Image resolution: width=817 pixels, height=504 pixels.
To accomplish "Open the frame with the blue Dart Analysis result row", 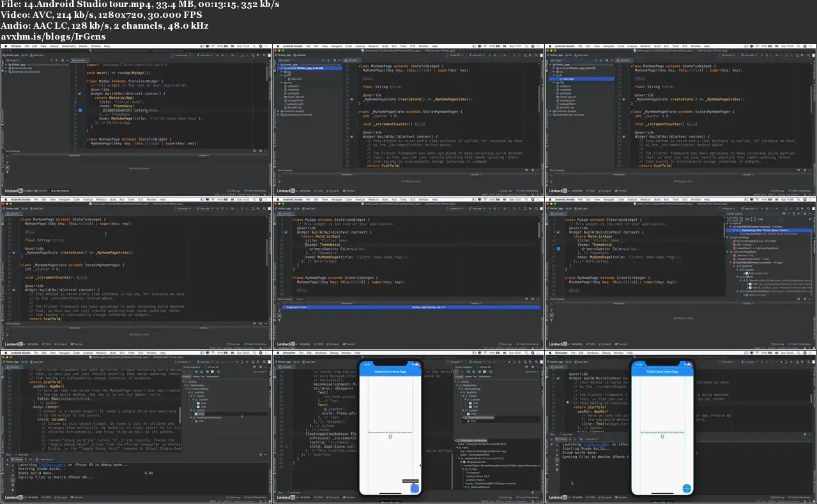I will click(408, 273).
